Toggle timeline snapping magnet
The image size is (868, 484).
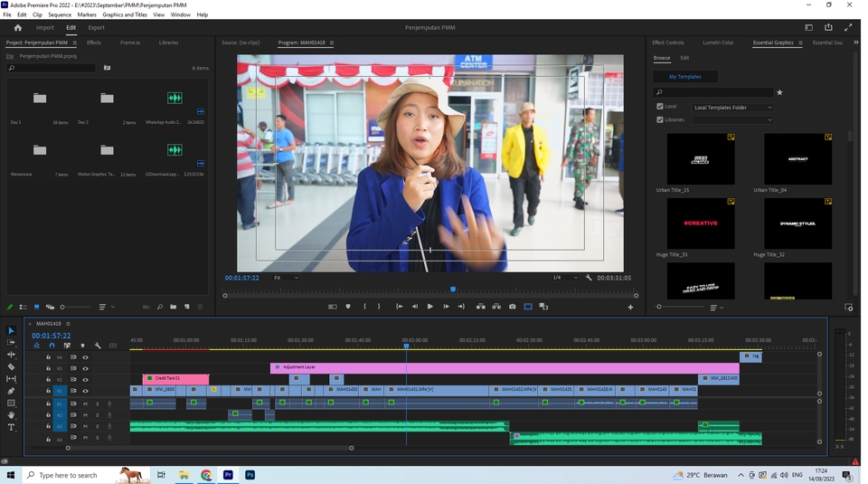tap(52, 346)
